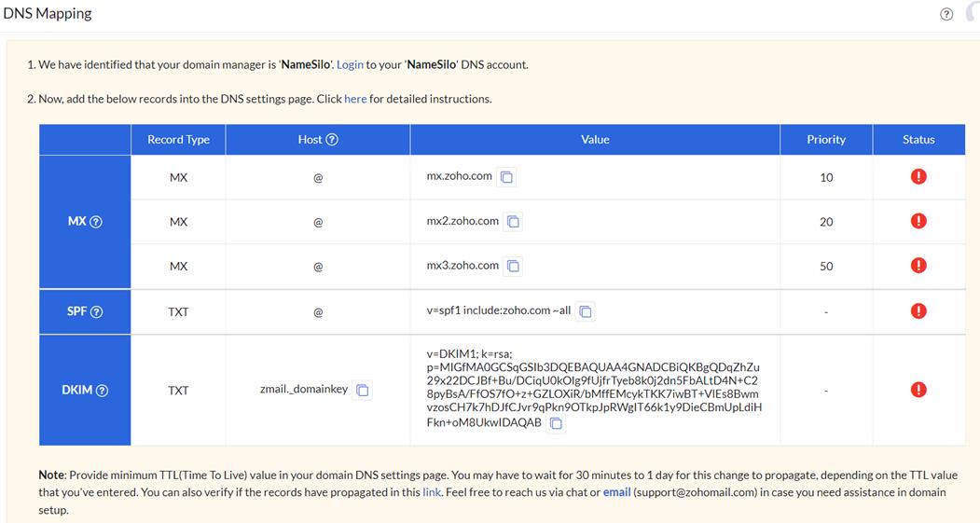Click error status icon for SPF record
This screenshot has width=980, height=523.
918,310
